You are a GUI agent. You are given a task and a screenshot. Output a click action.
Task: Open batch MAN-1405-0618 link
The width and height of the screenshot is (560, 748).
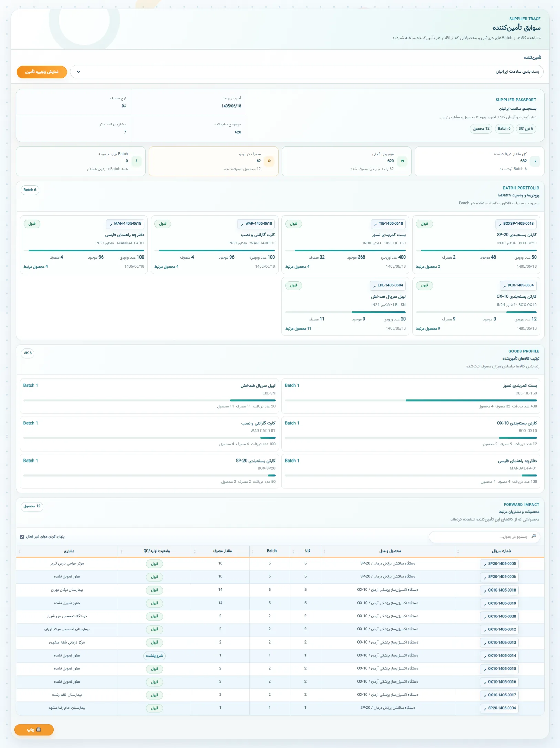point(125,224)
